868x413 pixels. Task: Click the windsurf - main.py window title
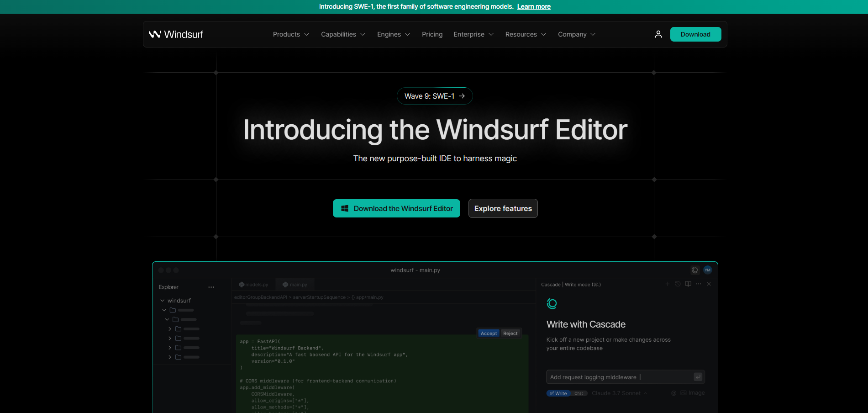coord(415,270)
